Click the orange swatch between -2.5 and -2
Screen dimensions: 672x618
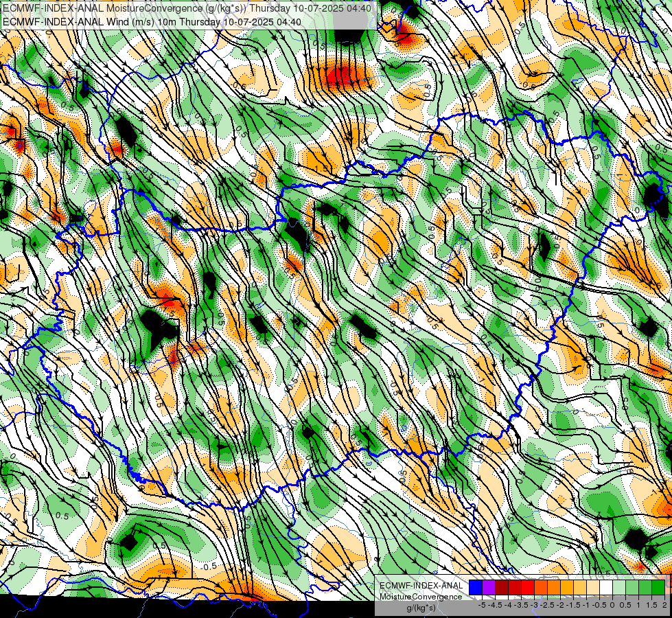pyautogui.click(x=554, y=587)
